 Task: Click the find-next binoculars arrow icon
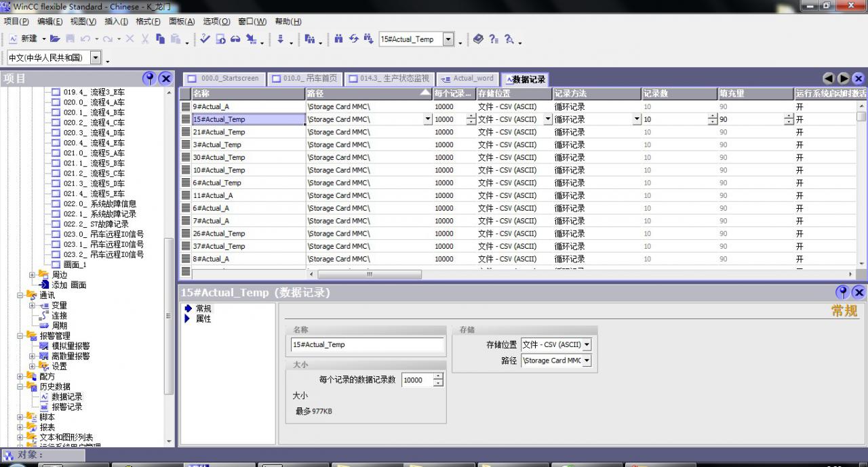(368, 39)
